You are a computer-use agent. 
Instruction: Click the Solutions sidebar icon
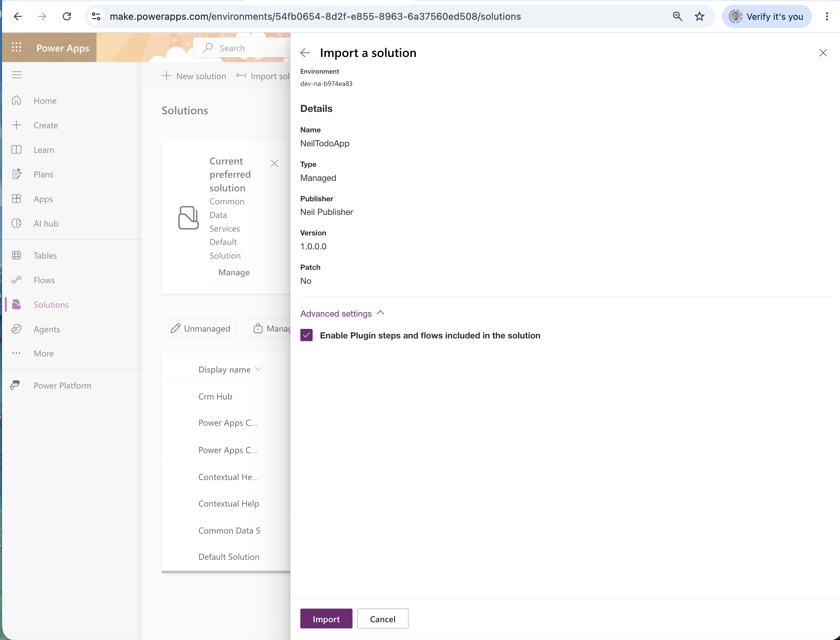(16, 304)
